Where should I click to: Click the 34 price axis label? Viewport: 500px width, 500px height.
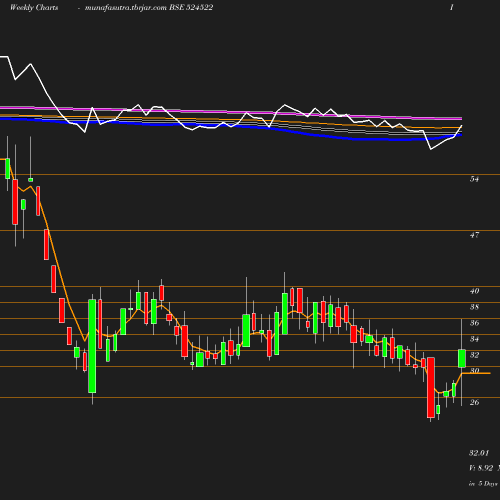tap(474, 339)
